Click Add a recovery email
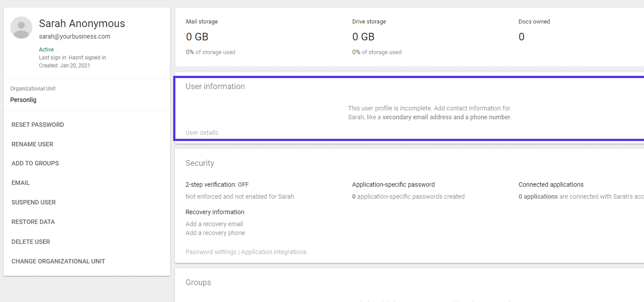 click(214, 224)
